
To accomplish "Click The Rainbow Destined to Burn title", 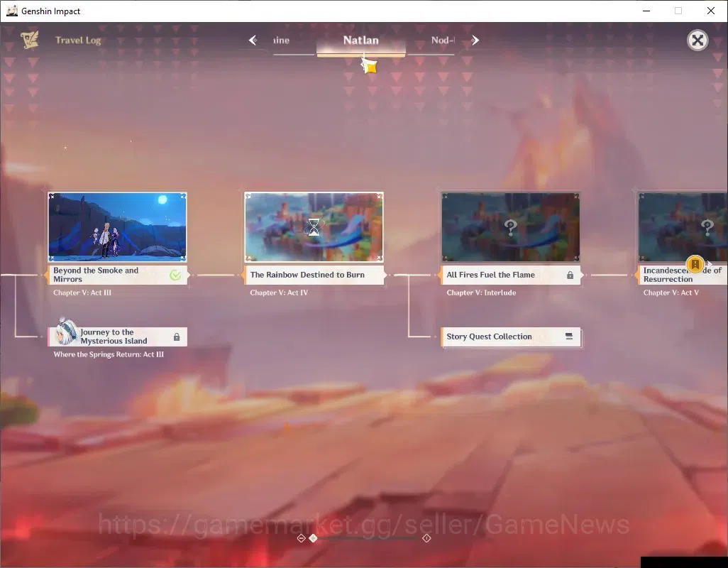I will pyautogui.click(x=307, y=275).
